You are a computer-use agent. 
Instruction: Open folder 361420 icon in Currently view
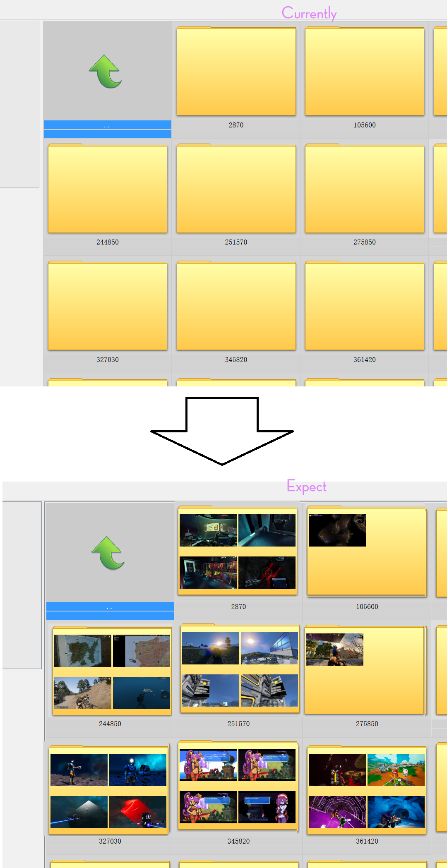pyautogui.click(x=365, y=306)
